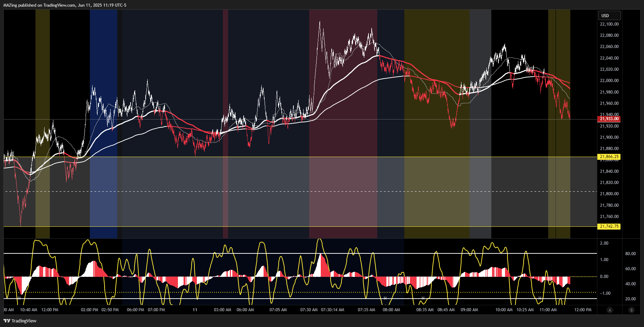Image resolution: width=644 pixels, height=327 pixels.
Task: Click the 06:00 PM time axis label
Action: coord(135,310)
